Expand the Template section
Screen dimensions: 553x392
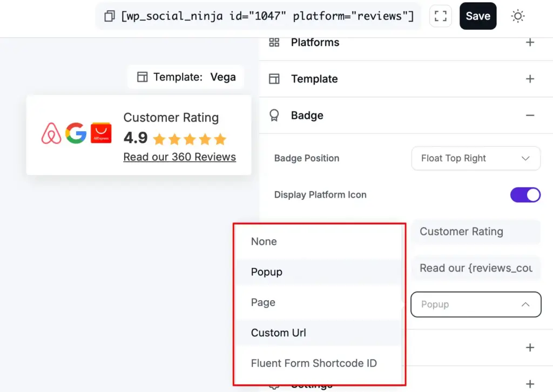pos(530,79)
